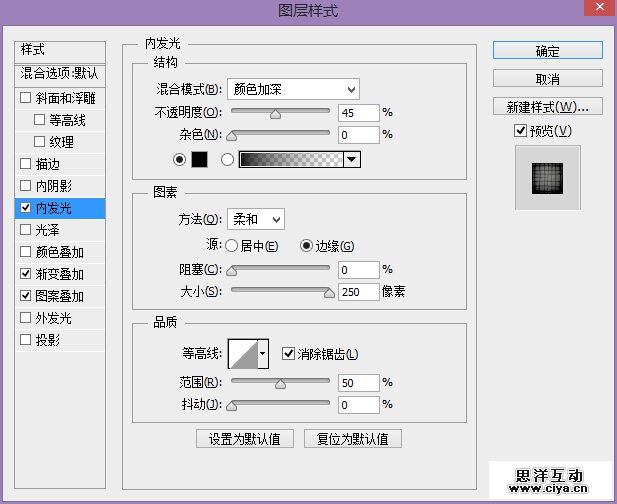This screenshot has width=617, height=504.
Task: Select 混合选项:默认 entry
Action: (60, 74)
